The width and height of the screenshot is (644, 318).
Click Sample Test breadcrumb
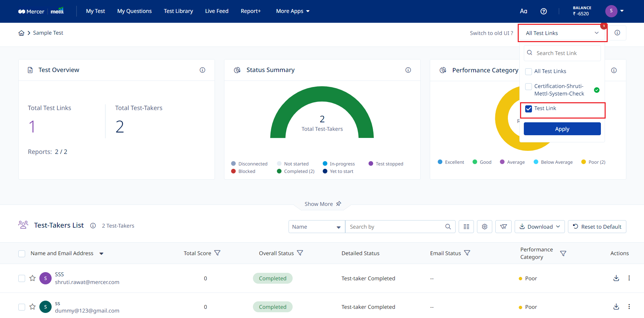coord(48,33)
